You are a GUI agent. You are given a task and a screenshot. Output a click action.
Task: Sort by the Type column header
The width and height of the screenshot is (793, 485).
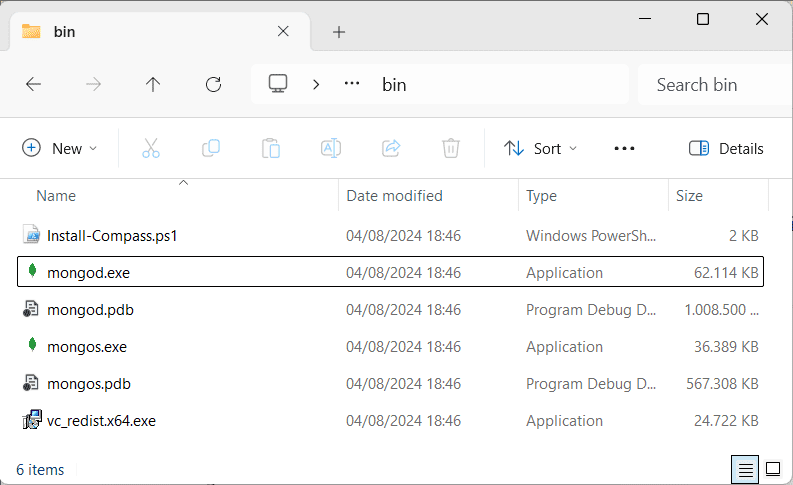click(541, 196)
